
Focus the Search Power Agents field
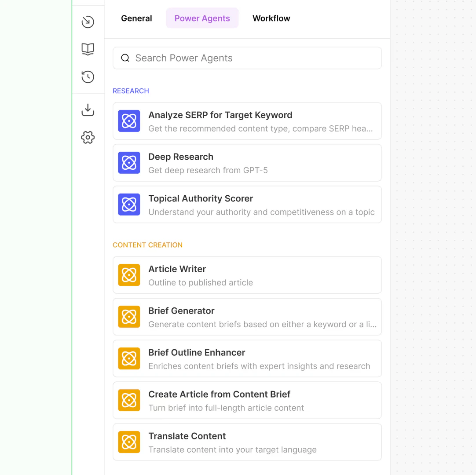coord(255,58)
